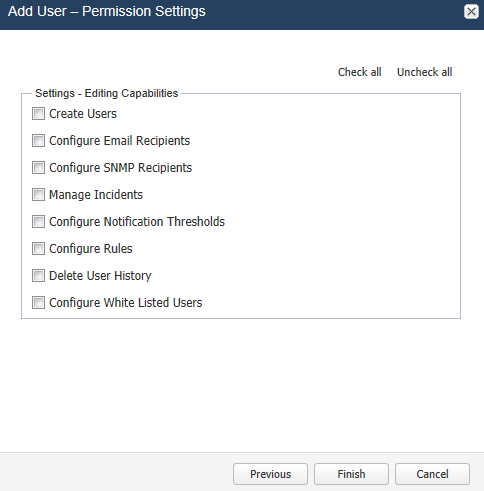
Task: Click Finish to create the user
Action: tap(351, 474)
